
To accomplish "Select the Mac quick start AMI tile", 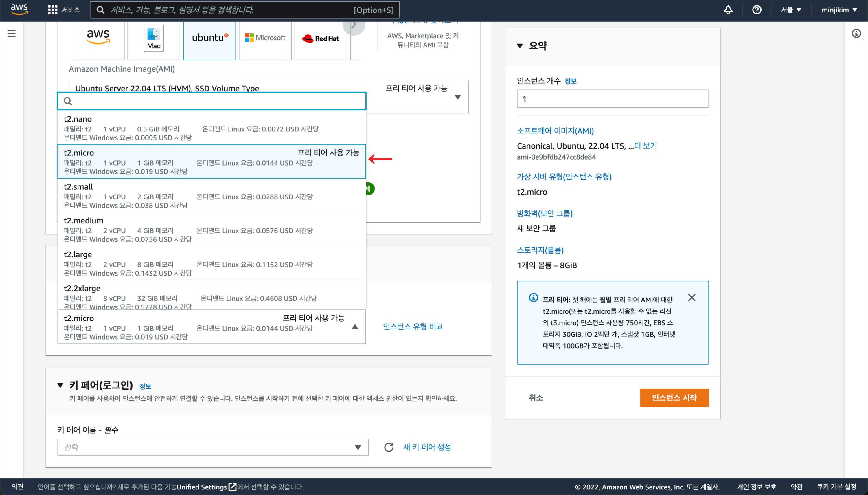I will [154, 38].
